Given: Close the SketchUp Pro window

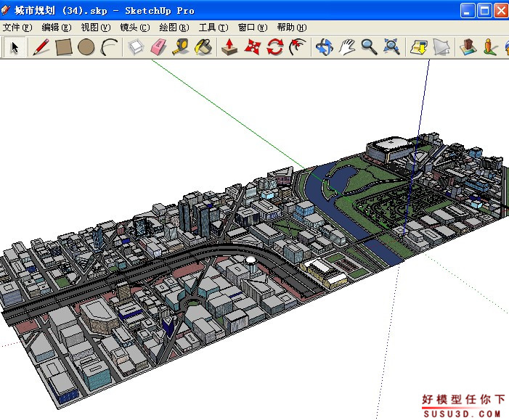Looking at the screenshot, I should click(x=501, y=11).
